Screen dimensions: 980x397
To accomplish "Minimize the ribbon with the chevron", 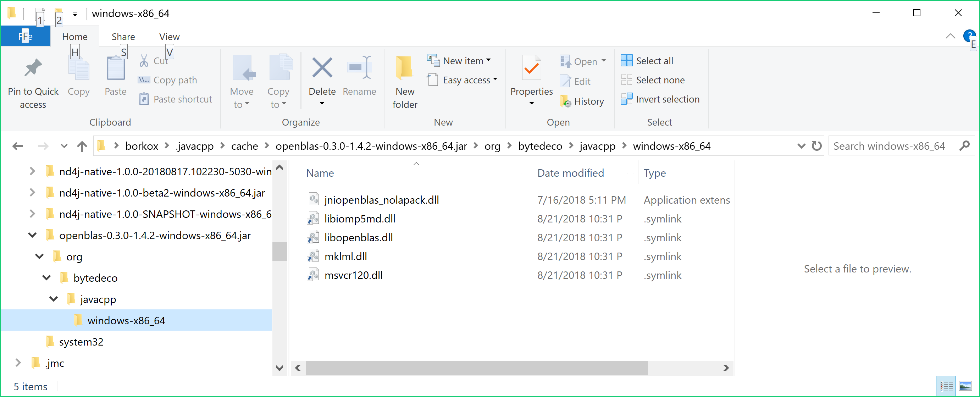I will click(950, 36).
